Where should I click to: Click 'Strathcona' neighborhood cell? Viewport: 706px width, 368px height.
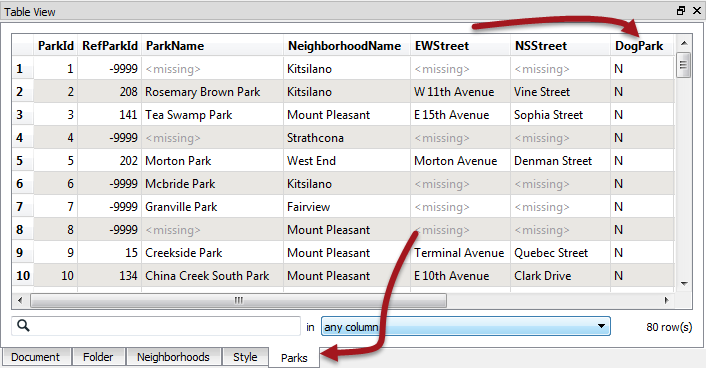click(x=347, y=138)
